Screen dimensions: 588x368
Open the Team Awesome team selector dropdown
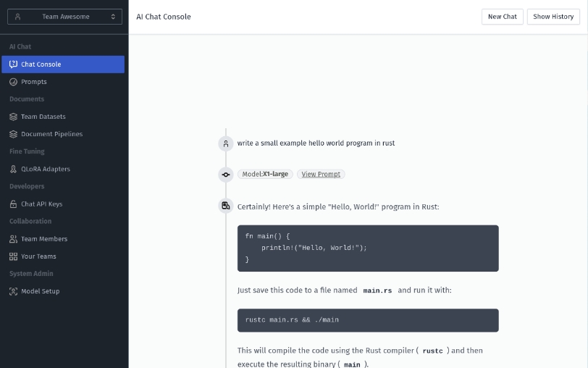click(x=64, y=17)
